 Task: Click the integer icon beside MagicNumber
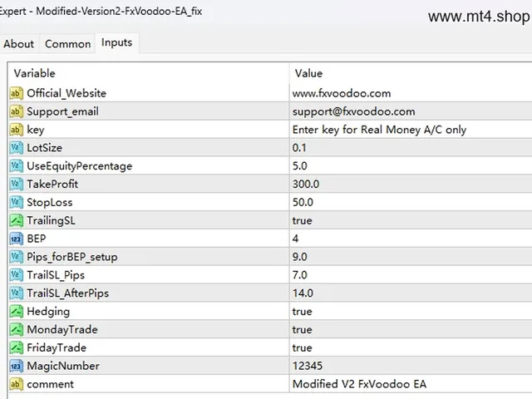click(x=17, y=366)
